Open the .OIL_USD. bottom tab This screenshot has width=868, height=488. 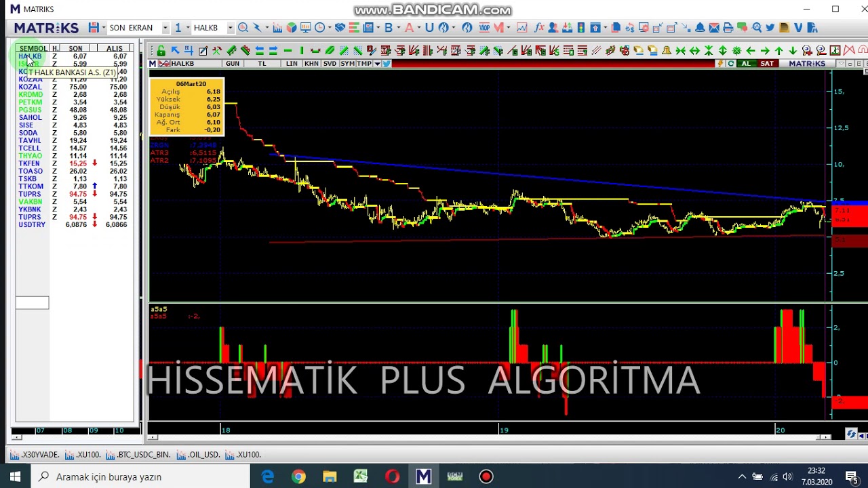(199, 455)
